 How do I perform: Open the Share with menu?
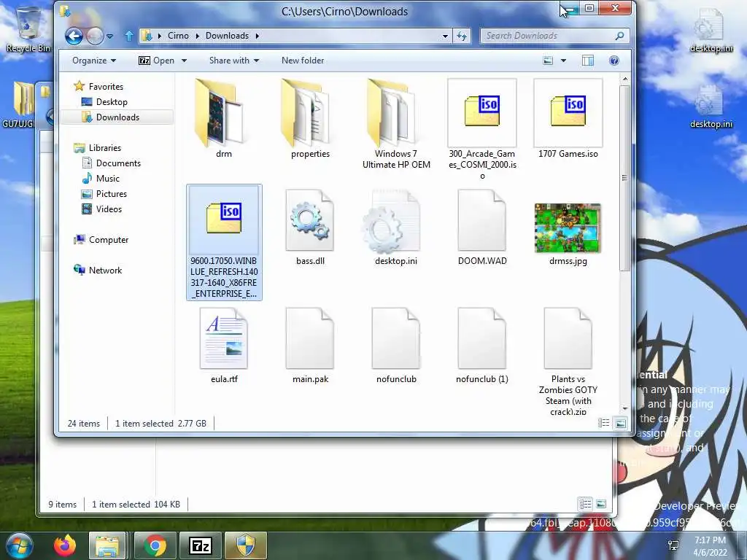pyautogui.click(x=234, y=61)
